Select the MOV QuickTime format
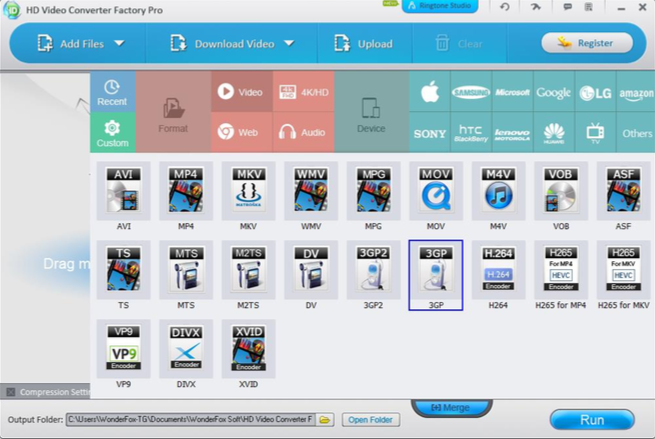The width and height of the screenshot is (655, 439). click(x=435, y=190)
